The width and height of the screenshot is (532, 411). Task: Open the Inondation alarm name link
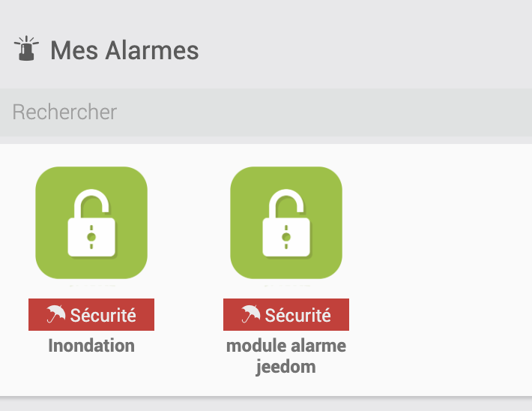click(91, 346)
